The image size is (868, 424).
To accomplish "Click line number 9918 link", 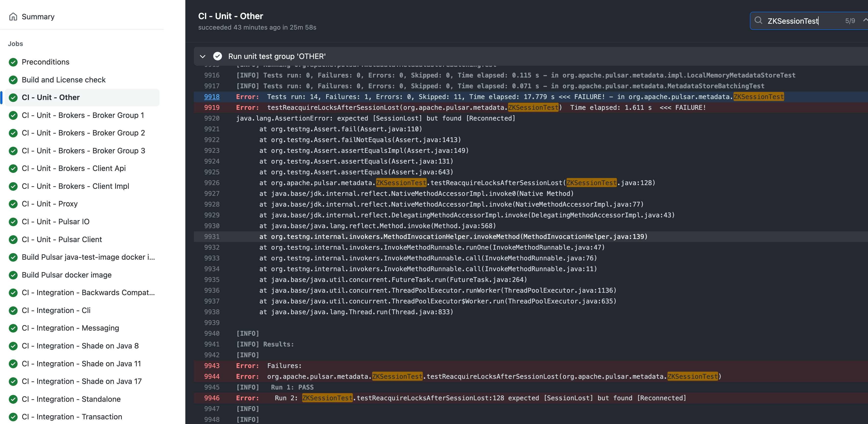I will [x=211, y=97].
